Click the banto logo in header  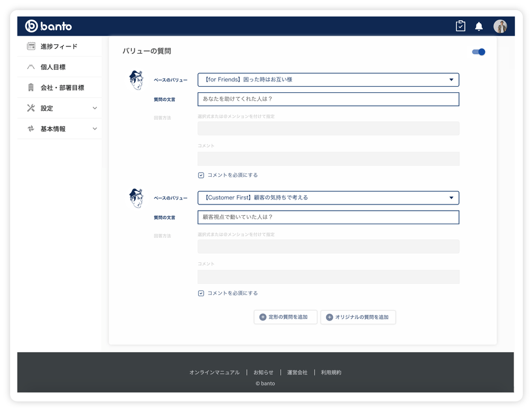49,26
